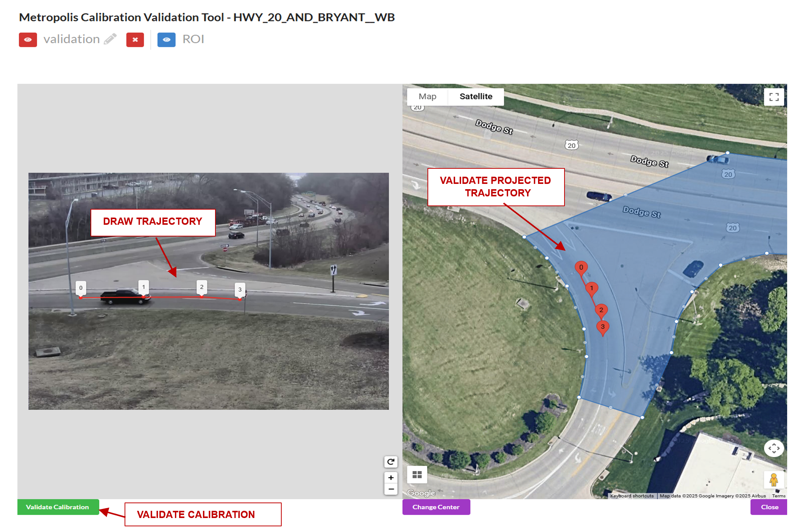
Task: Open map tilt/layers grid control
Action: point(417,474)
